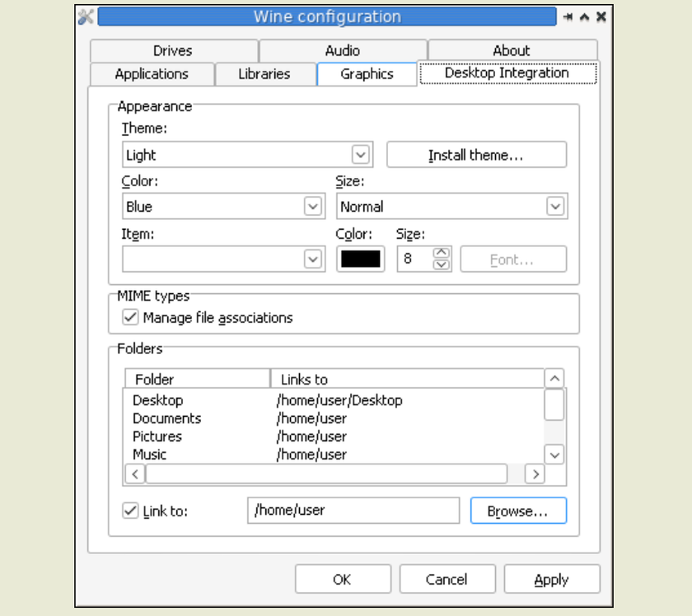Switch to the Graphics tab
This screenshot has height=616, width=692.
pyautogui.click(x=367, y=74)
